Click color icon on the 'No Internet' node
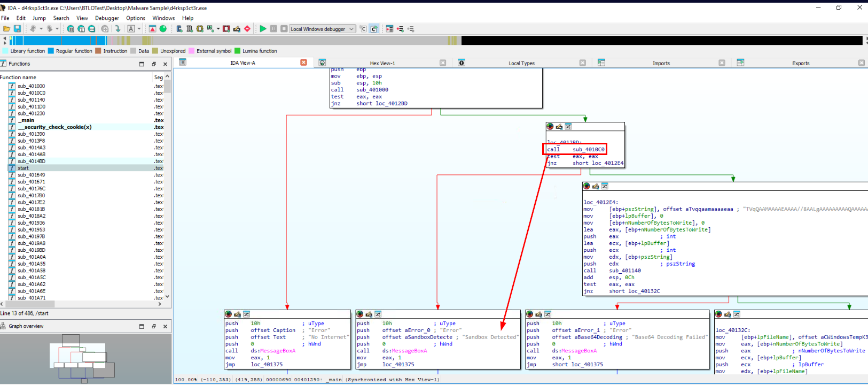 pos(228,314)
